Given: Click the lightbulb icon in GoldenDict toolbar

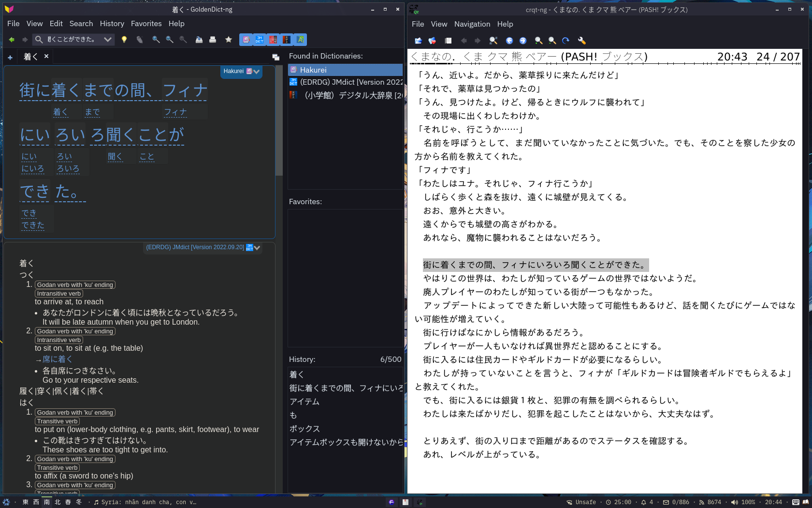Looking at the screenshot, I should pyautogui.click(x=124, y=40).
